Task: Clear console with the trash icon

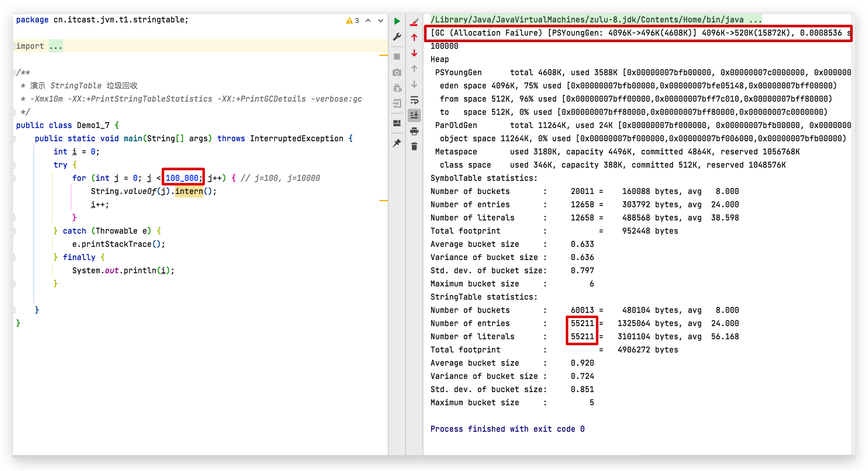Action: click(x=414, y=147)
